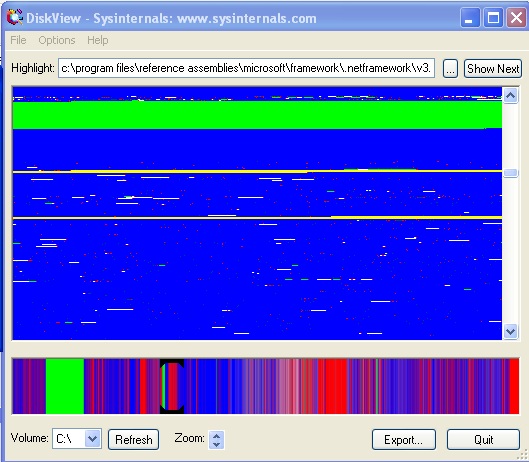This screenshot has height=462, width=529.
Task: Open the Help menu
Action: tap(98, 40)
